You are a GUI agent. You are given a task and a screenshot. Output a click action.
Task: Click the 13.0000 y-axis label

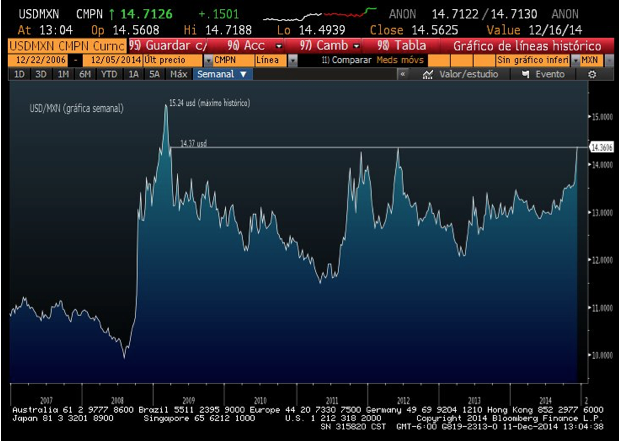click(x=602, y=213)
